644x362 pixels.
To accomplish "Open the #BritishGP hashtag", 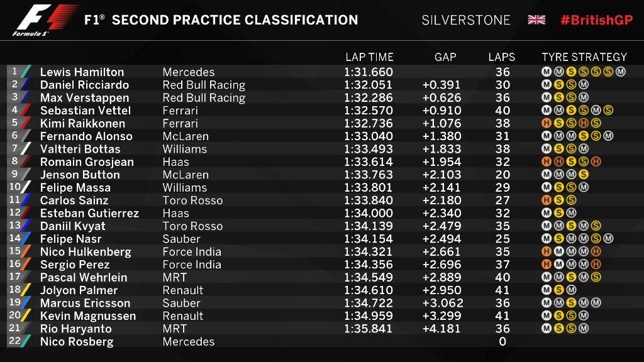I will click(x=596, y=20).
